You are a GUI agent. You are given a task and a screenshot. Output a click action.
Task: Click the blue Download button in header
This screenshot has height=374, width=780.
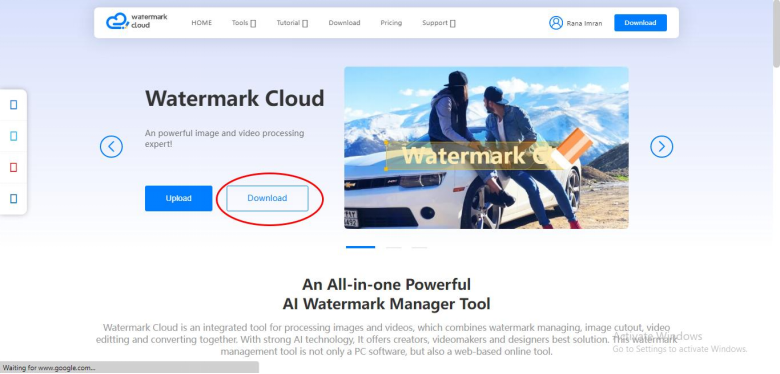pos(640,23)
